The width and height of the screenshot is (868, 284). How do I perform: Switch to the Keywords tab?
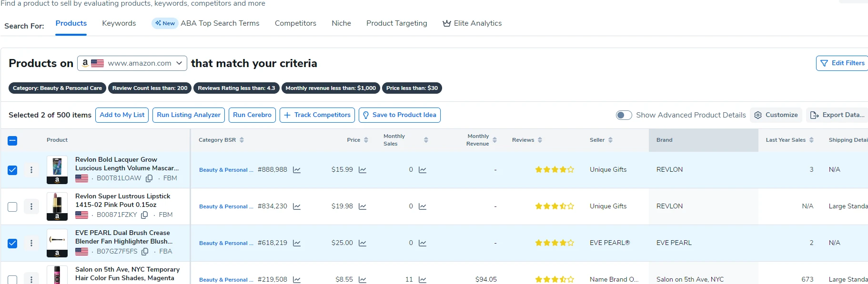coord(119,23)
